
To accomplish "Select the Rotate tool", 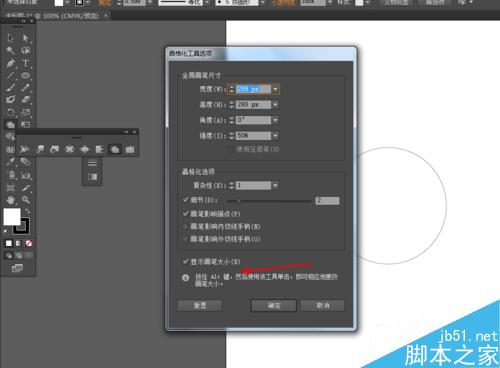I will click(10, 112).
